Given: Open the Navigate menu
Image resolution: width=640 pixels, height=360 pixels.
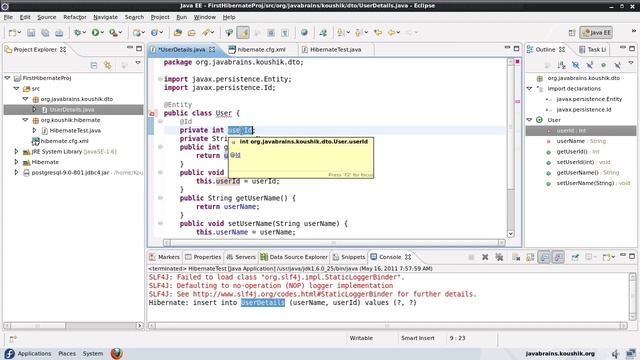Looking at the screenshot, I should coord(105,17).
